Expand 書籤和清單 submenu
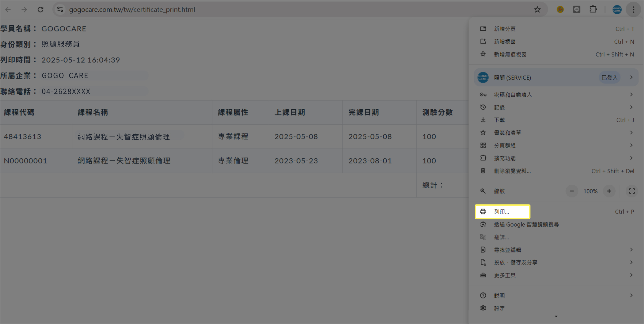 556,133
